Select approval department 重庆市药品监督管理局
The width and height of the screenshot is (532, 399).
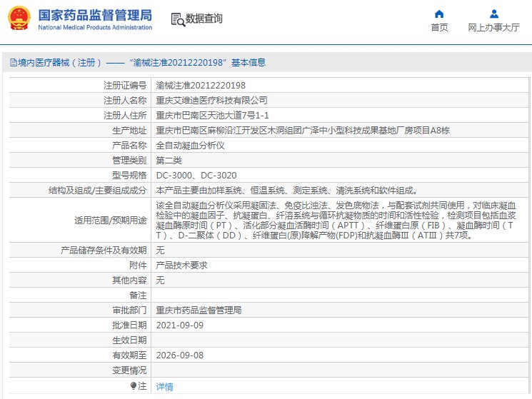click(199, 310)
